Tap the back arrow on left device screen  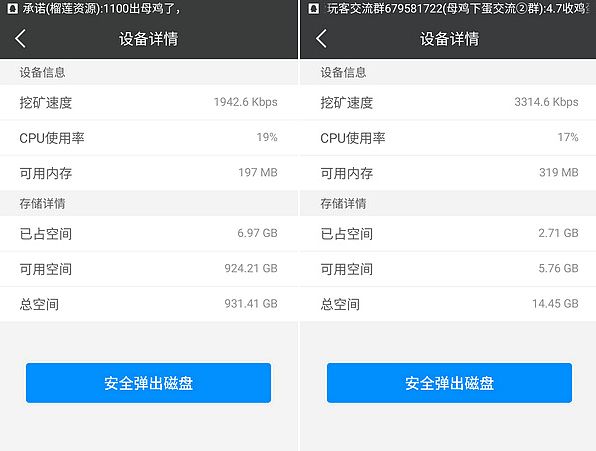pyautogui.click(x=21, y=38)
